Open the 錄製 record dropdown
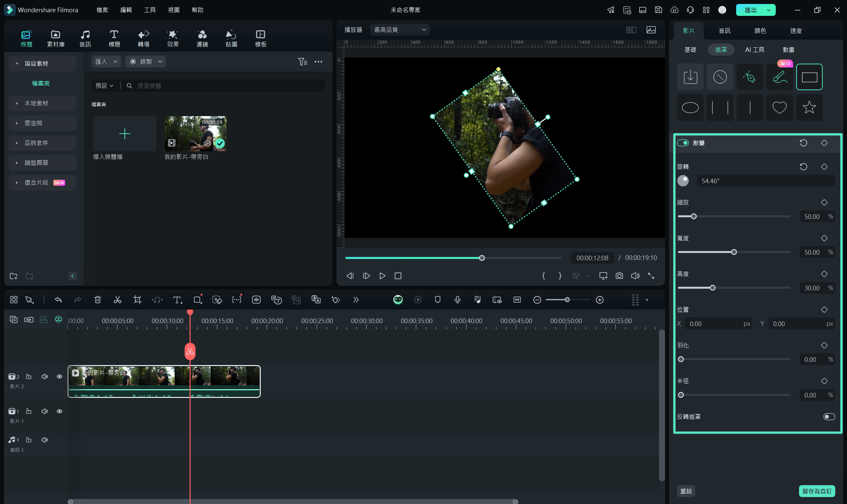 [x=145, y=62]
